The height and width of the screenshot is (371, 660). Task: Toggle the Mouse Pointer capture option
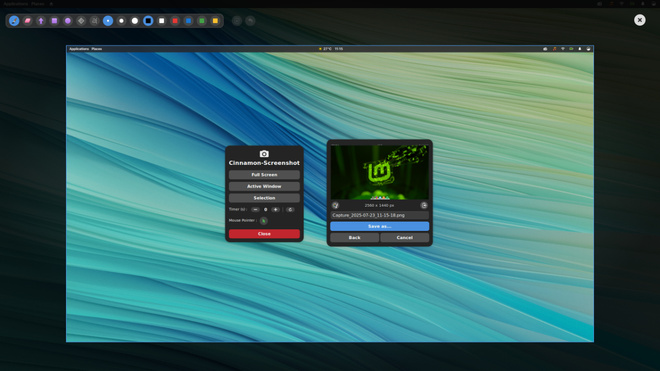(263, 221)
